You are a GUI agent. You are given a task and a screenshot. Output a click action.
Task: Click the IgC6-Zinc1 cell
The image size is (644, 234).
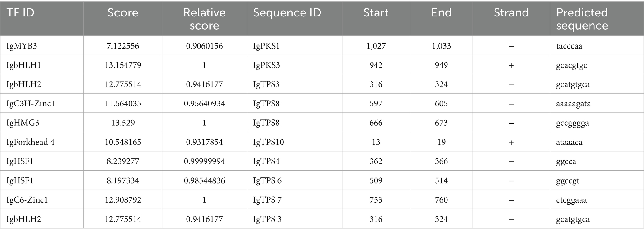pyautogui.click(x=27, y=200)
